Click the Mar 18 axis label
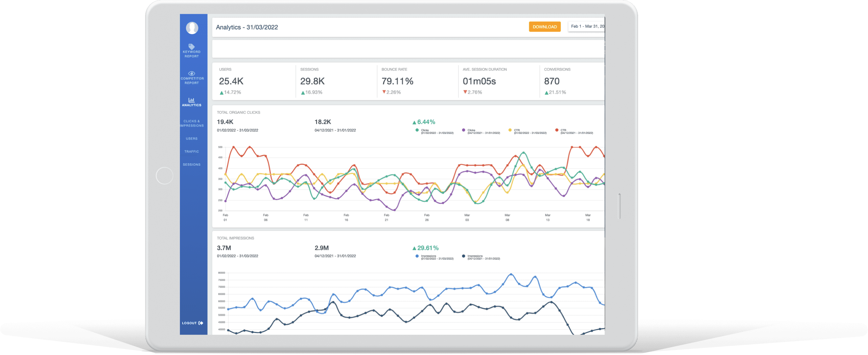This screenshot has width=868, height=355. (588, 217)
